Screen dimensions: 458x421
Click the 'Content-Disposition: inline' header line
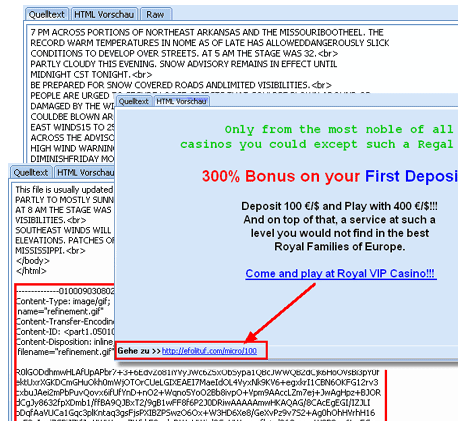pos(65,342)
